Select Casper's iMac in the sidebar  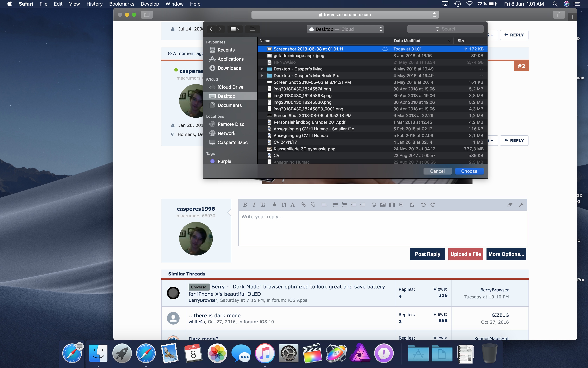pyautogui.click(x=230, y=142)
